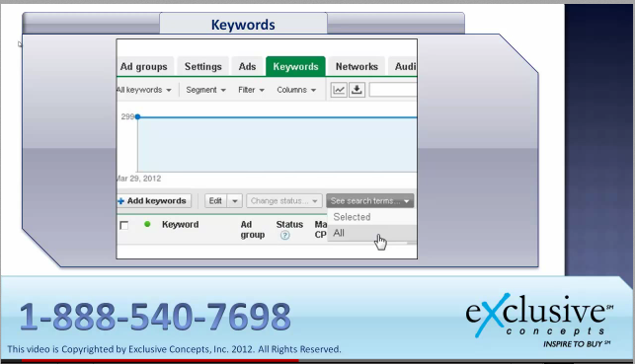Click the download report icon
Screen dimensions: 635x364
[357, 90]
